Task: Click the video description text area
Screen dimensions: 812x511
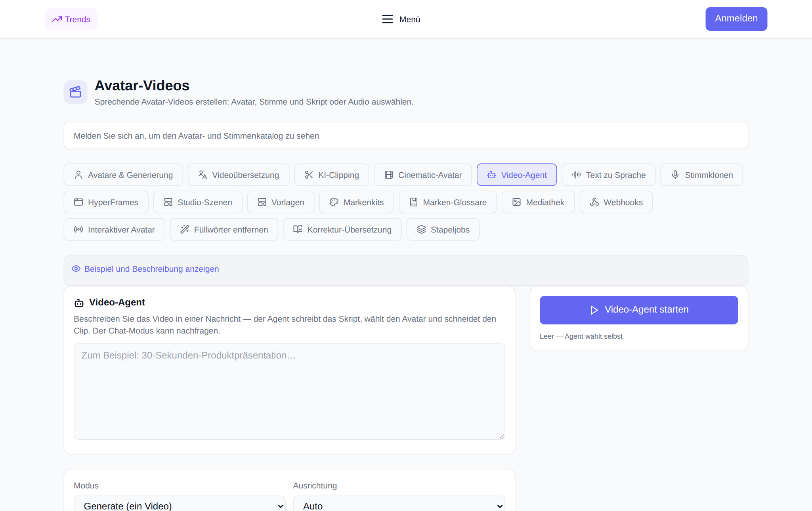Action: tap(289, 391)
